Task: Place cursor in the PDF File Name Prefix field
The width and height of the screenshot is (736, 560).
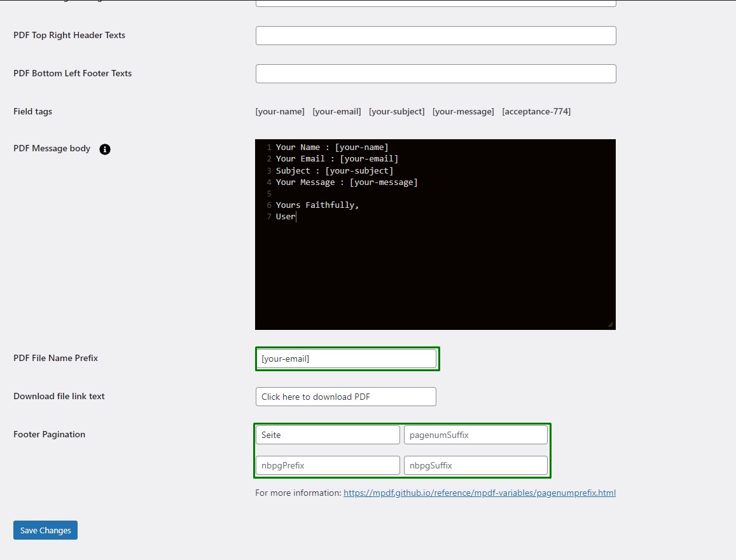Action: (345, 359)
